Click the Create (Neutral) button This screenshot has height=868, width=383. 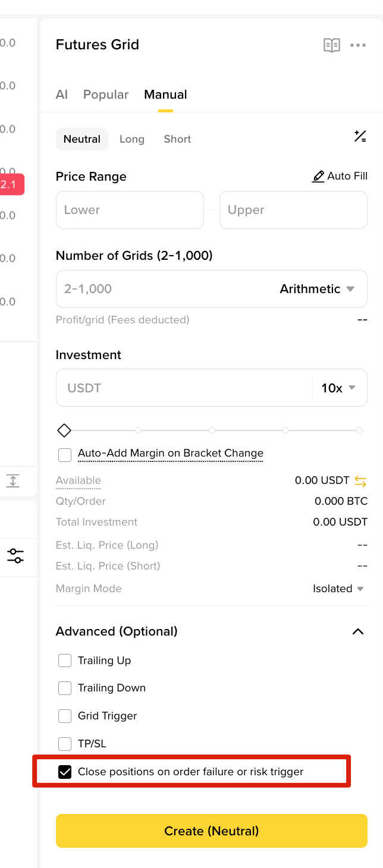coord(212,831)
